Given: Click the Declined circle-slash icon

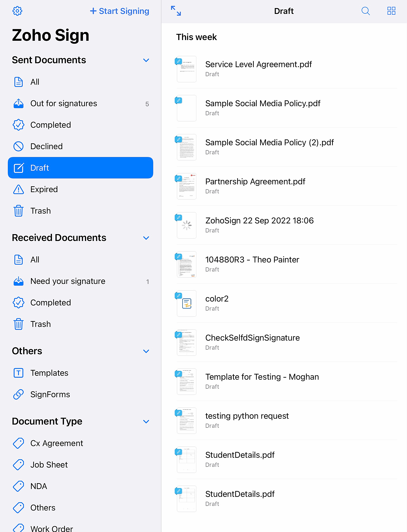Looking at the screenshot, I should point(19,146).
